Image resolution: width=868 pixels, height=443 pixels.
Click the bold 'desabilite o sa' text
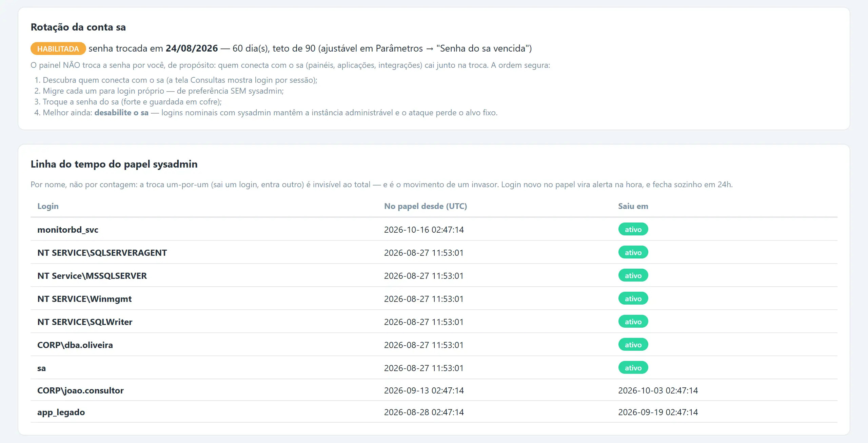(x=121, y=113)
